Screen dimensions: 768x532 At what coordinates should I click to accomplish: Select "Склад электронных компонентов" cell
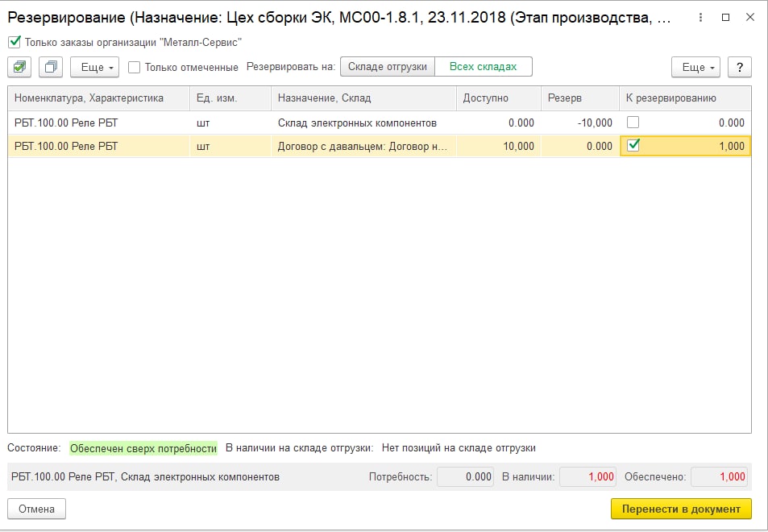tap(363, 123)
